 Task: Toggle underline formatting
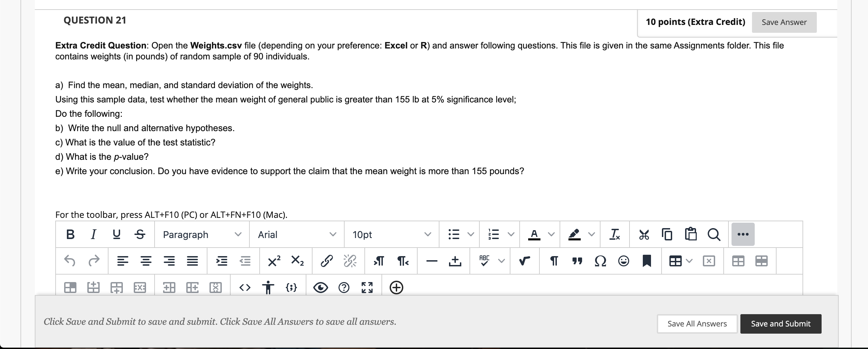point(116,235)
